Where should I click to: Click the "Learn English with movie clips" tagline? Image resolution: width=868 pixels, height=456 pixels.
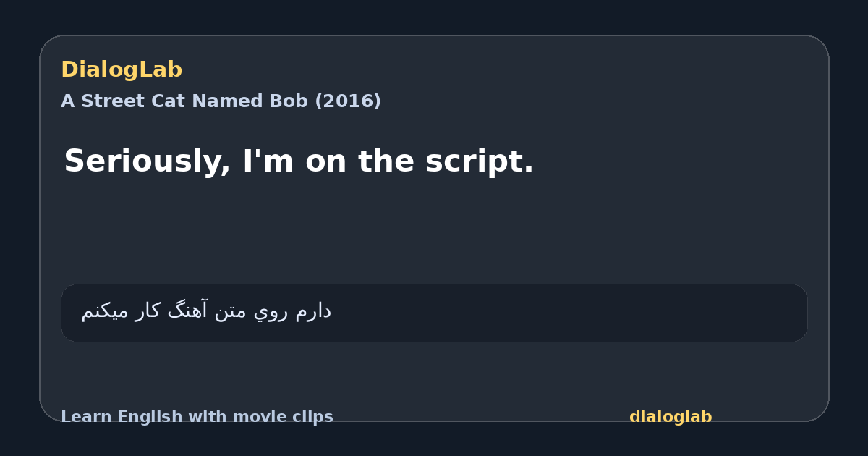pos(197,417)
